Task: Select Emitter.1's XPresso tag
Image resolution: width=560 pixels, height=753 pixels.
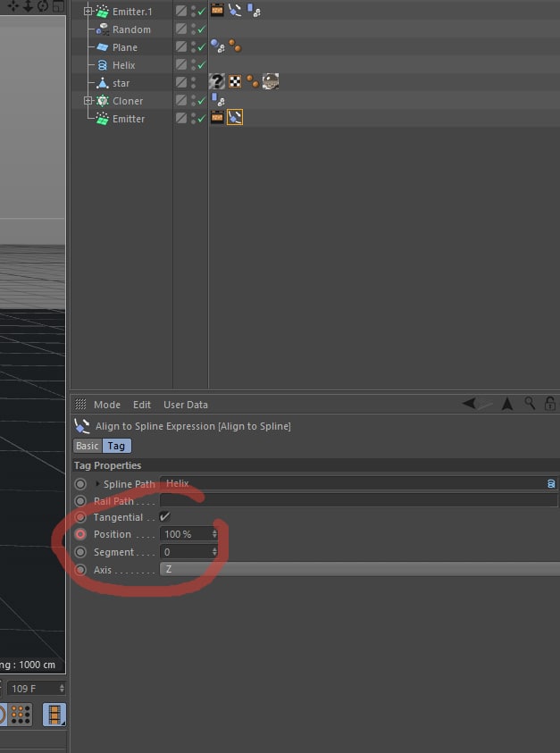Action: [x=217, y=10]
